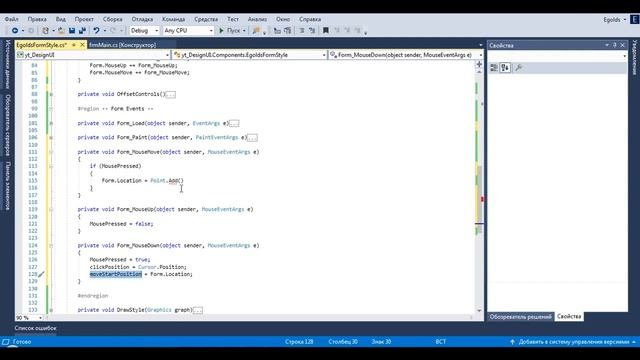Image resolution: width=640 pixels, height=360 pixels.
Task: Auto-hide the Свойства panel with pin
Action: pyautogui.click(x=615, y=45)
